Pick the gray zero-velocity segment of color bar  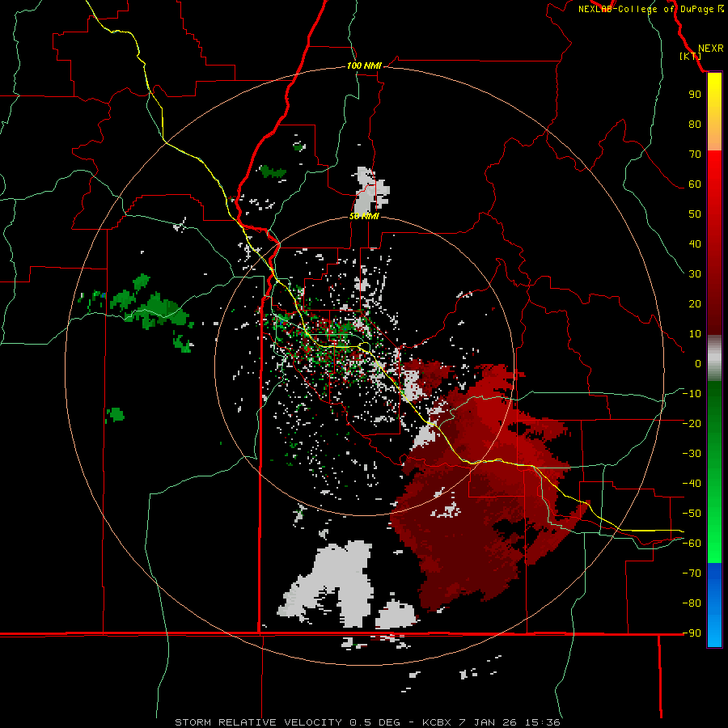(x=714, y=358)
